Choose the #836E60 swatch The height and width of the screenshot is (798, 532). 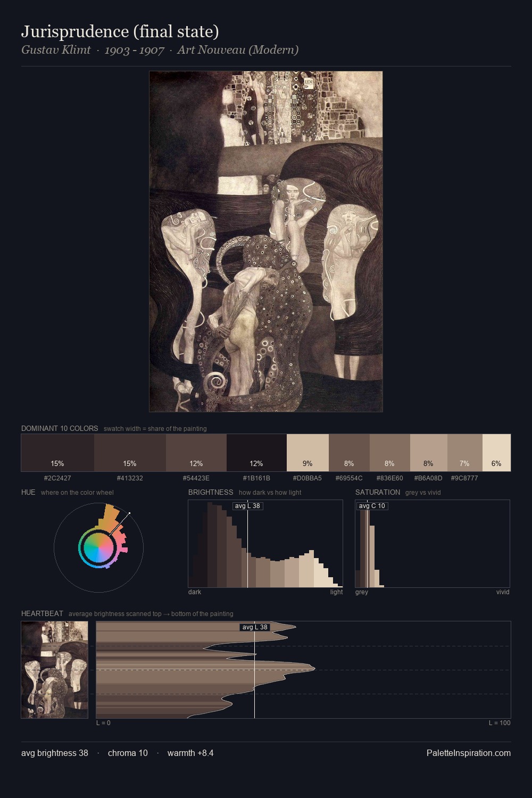pos(390,453)
